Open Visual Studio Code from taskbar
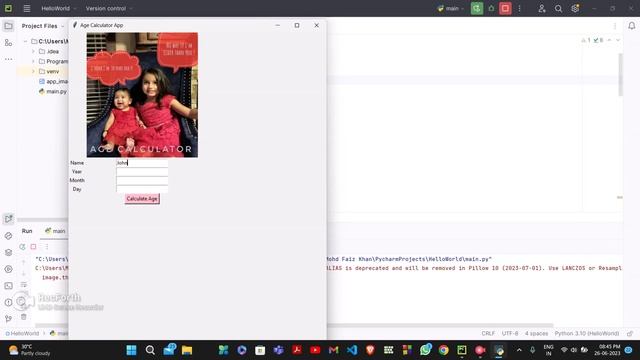Screen dimensions: 640x360 point(352,350)
